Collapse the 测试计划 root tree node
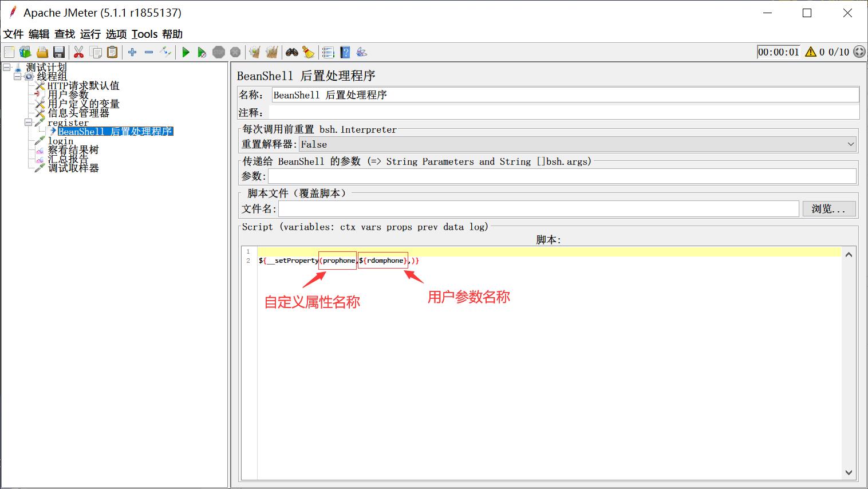The width and height of the screenshot is (868, 489). [x=7, y=68]
